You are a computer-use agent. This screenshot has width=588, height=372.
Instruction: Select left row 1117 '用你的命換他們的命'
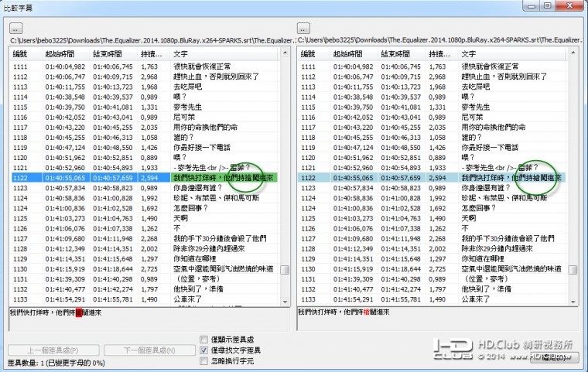145,127
